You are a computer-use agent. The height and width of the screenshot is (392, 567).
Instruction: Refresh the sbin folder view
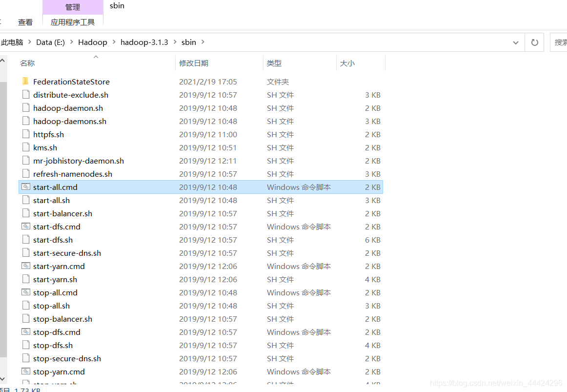[x=534, y=42]
